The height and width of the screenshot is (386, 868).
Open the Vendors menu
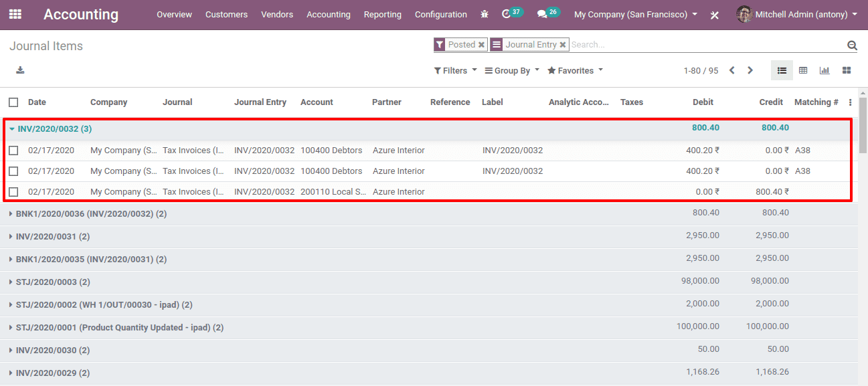(277, 14)
